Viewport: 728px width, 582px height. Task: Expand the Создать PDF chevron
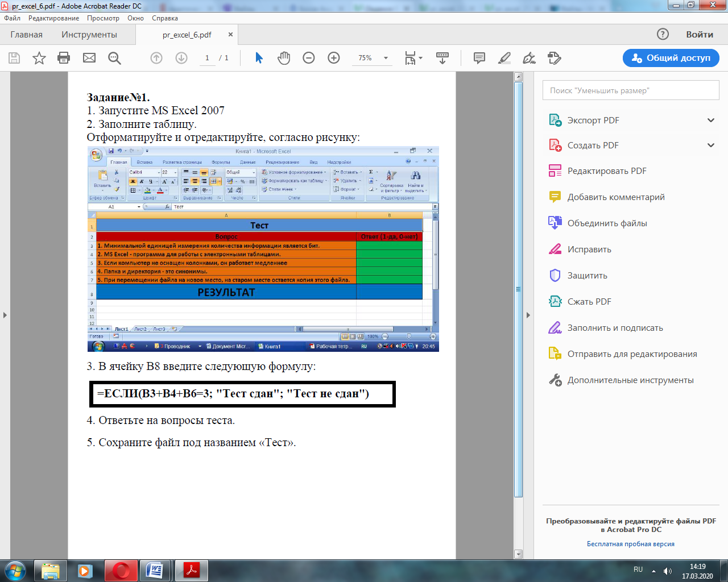click(710, 145)
